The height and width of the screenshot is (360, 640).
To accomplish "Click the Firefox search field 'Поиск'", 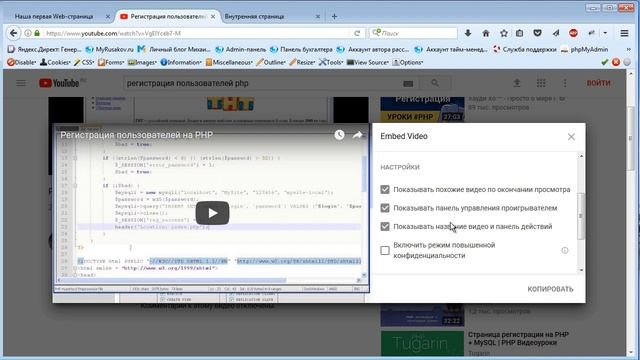I will tap(413, 33).
